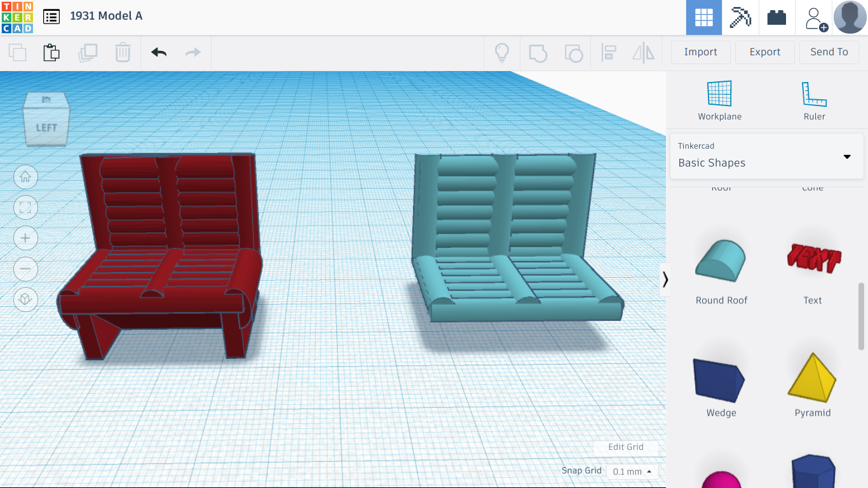Screen dimensions: 868x488
Task: Collapse the shapes panel arrow
Action: pos(665,280)
